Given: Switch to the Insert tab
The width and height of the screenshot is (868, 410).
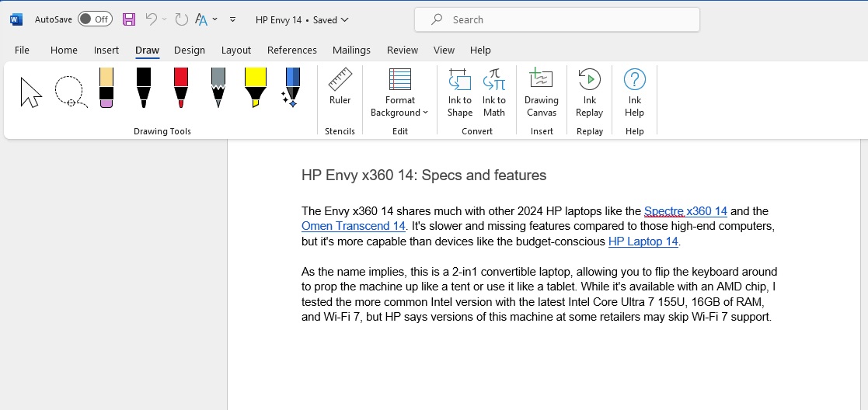Looking at the screenshot, I should click(106, 50).
